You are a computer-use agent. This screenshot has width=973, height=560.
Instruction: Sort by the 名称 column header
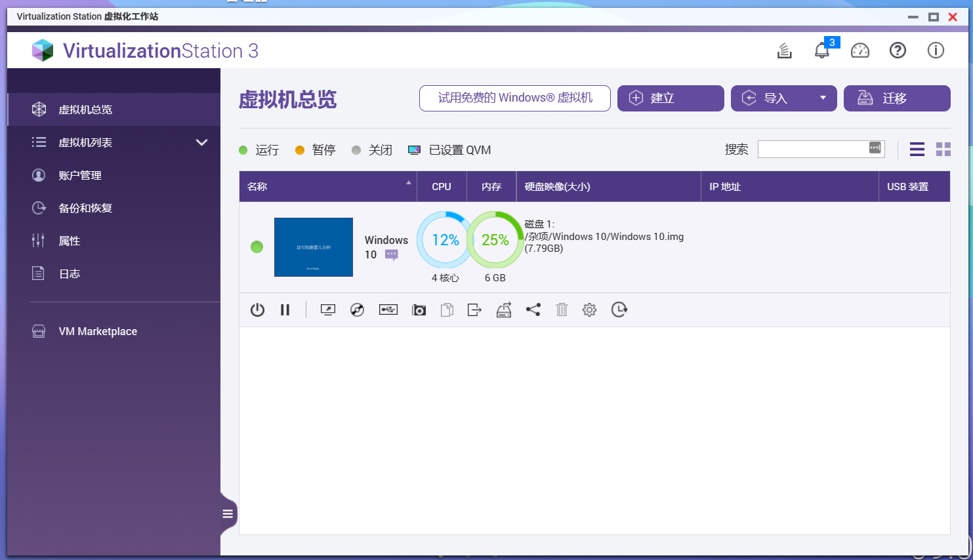(328, 187)
